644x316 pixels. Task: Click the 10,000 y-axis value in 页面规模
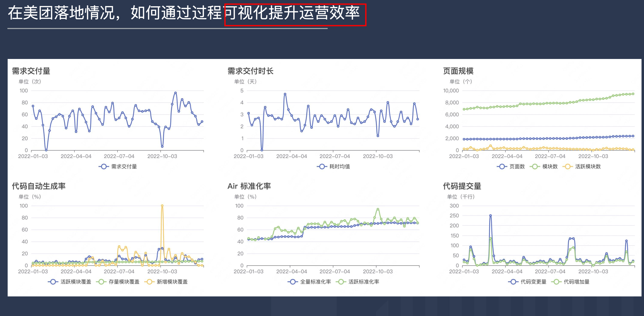tap(451, 91)
